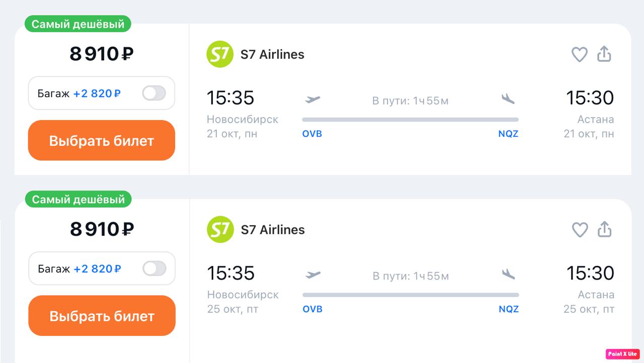Click departure plane icon on 21 Oct flight
The image size is (644, 363).
coord(312,99)
